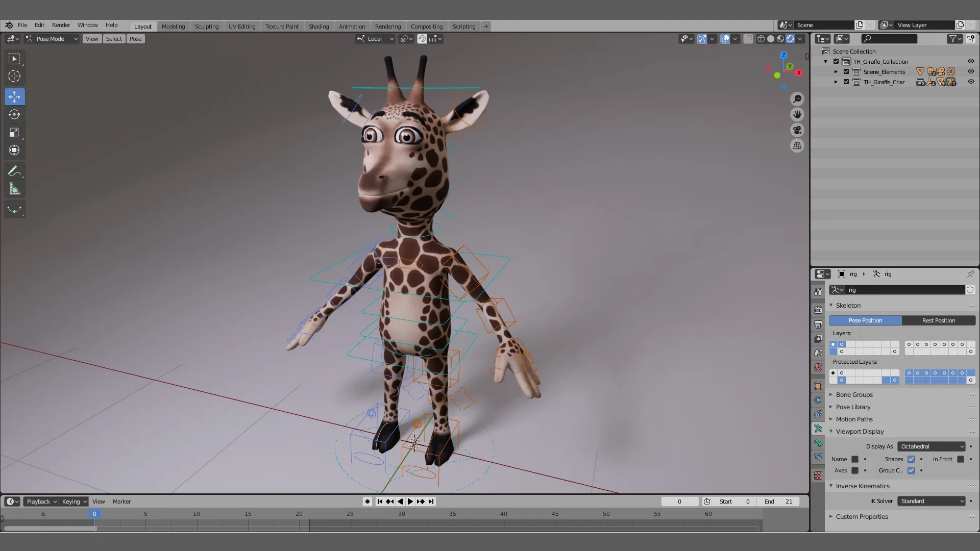Screen dimensions: 980x551
Task: Toggle TH_Giraffe_Char collection checkbox
Action: [x=846, y=82]
